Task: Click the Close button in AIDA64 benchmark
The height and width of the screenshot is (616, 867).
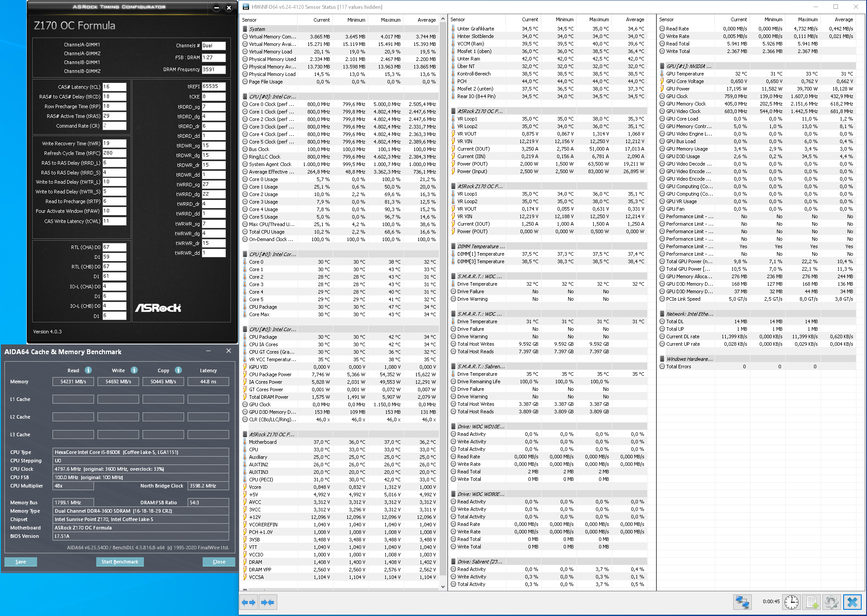Action: [x=219, y=562]
